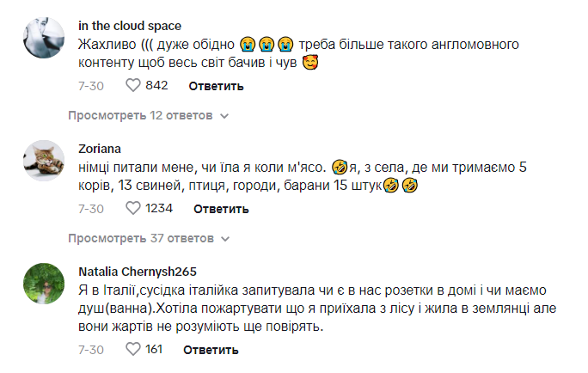Viewport: 588px width, 373px height.
Task: Click the 7-30 date on Zoriana's comment
Action: 90,209
